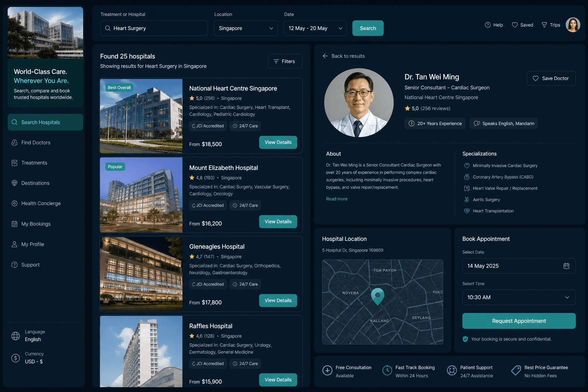Click the Mount Elizabeth Hospital photo
Screen dimensions: 588x392
[141, 195]
